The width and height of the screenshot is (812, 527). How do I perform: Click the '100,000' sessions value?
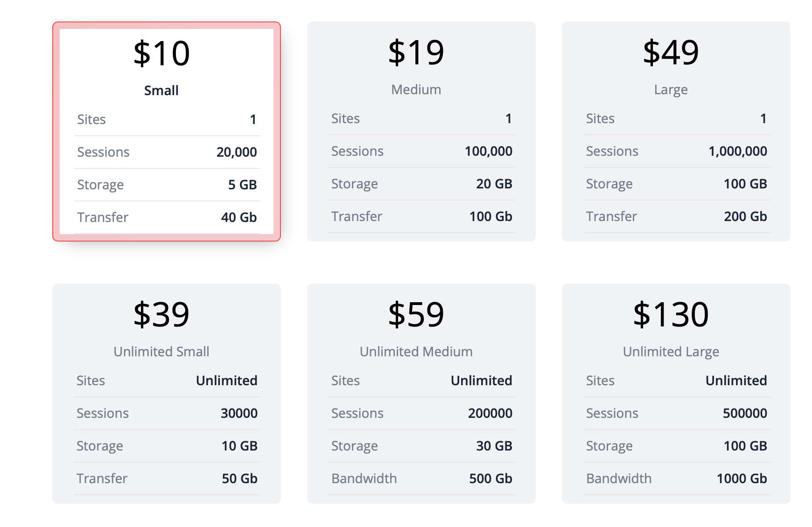(489, 151)
